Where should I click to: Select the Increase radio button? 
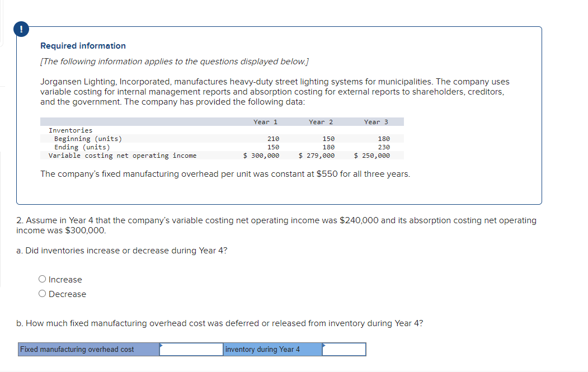tap(43, 279)
